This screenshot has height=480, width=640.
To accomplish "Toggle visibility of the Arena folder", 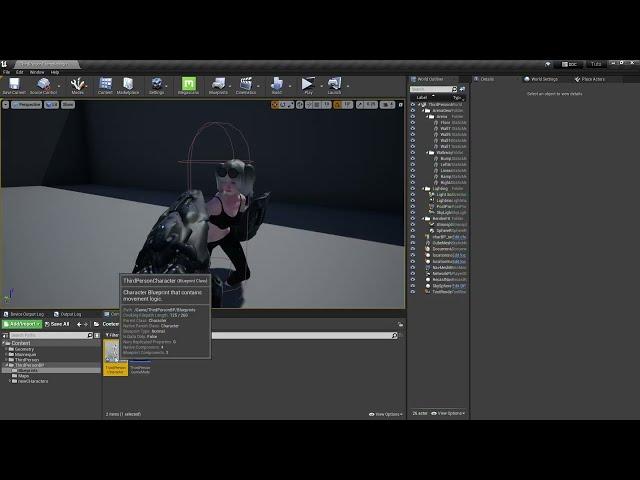I will click(413, 116).
